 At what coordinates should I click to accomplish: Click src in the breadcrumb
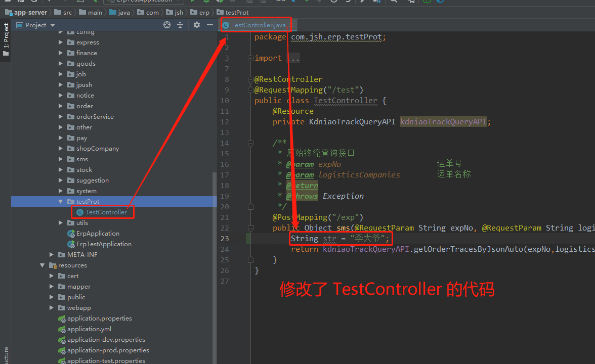67,13
